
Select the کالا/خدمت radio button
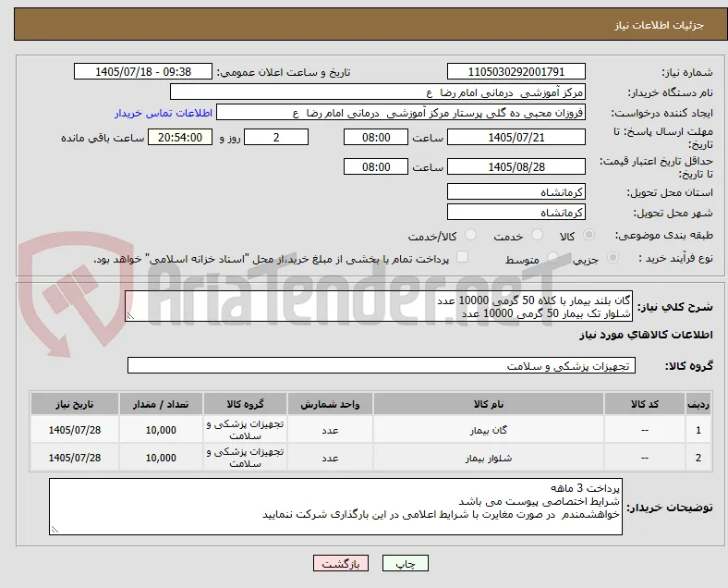coord(470,235)
